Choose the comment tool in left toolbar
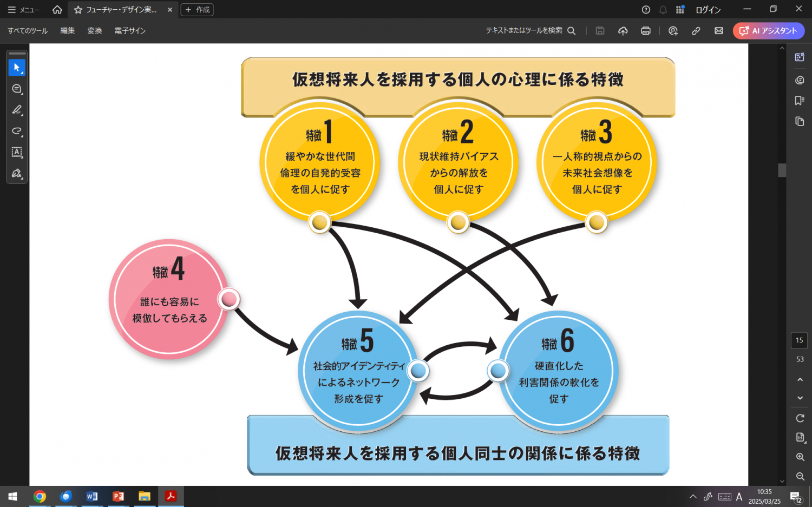 tap(17, 89)
